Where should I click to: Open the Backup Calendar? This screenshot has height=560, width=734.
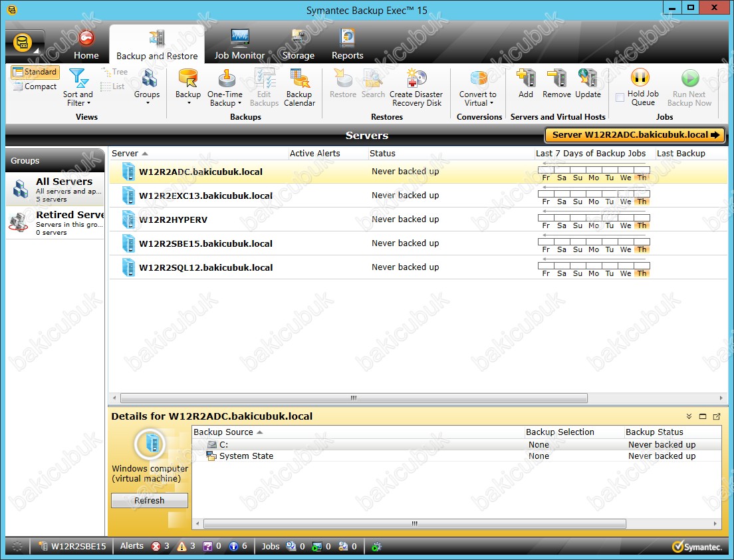click(x=300, y=88)
